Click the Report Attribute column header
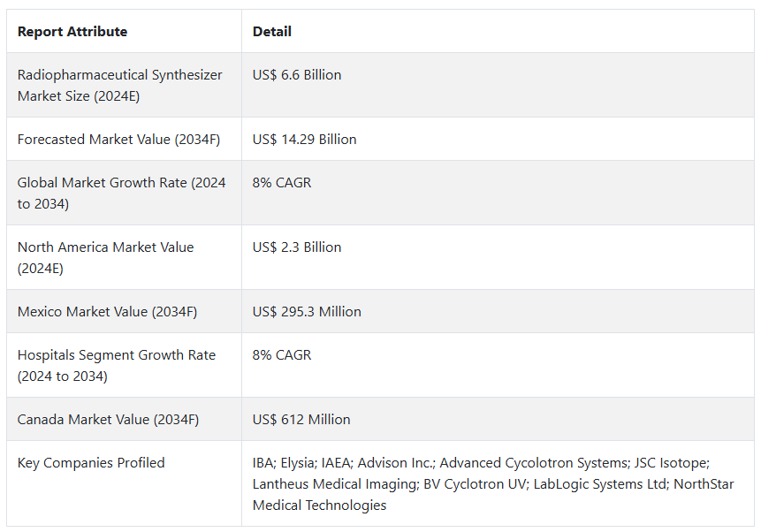 tap(72, 32)
